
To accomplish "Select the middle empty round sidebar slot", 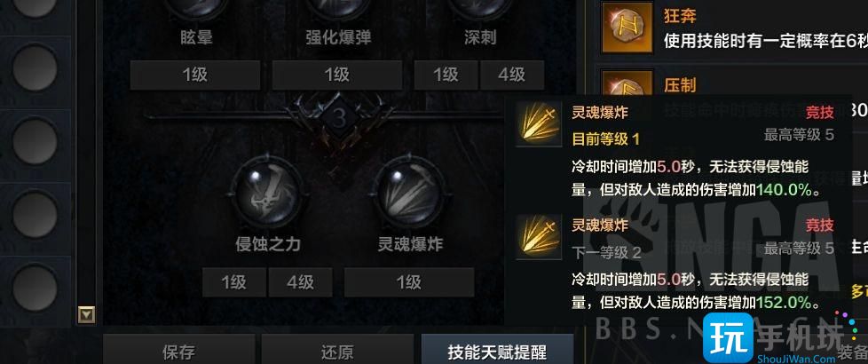I will [35, 139].
